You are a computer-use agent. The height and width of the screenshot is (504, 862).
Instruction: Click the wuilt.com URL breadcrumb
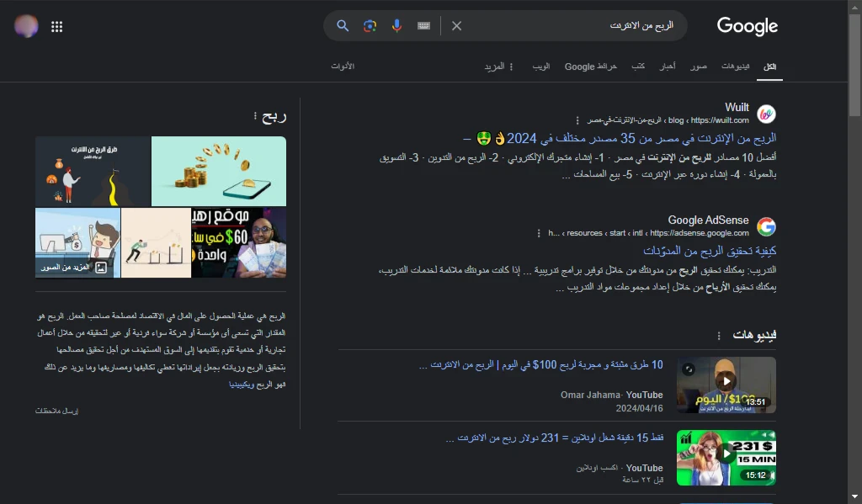668,120
